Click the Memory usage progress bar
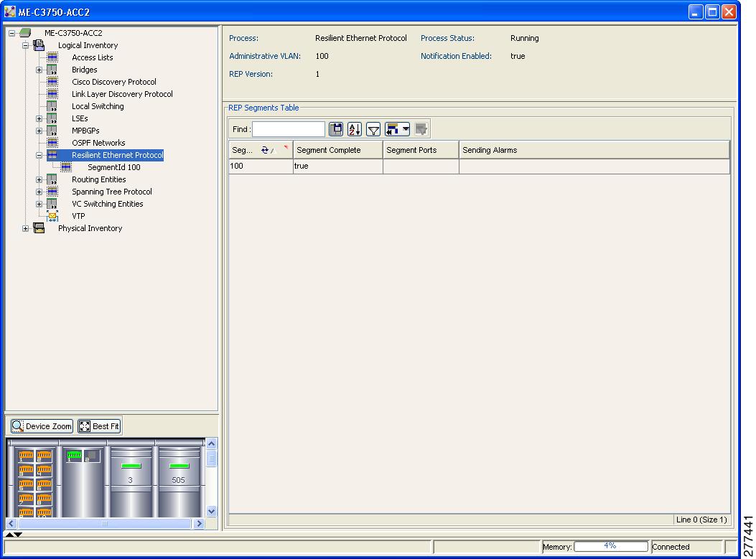Screen dimensions: 756x559 coord(610,546)
